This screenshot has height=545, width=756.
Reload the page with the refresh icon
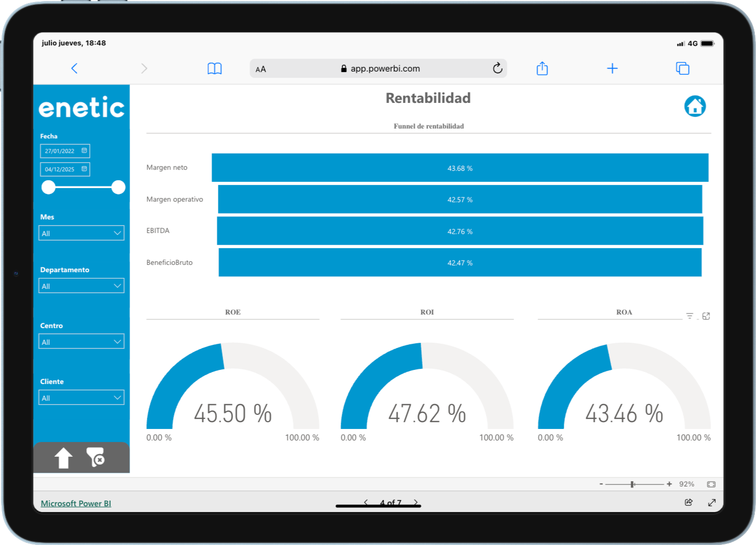pyautogui.click(x=497, y=68)
